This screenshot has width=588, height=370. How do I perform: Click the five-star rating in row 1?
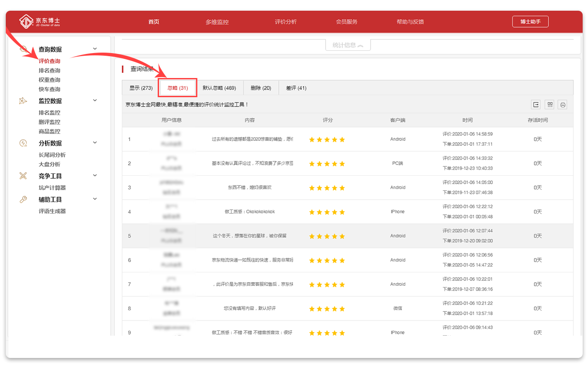tap(327, 140)
